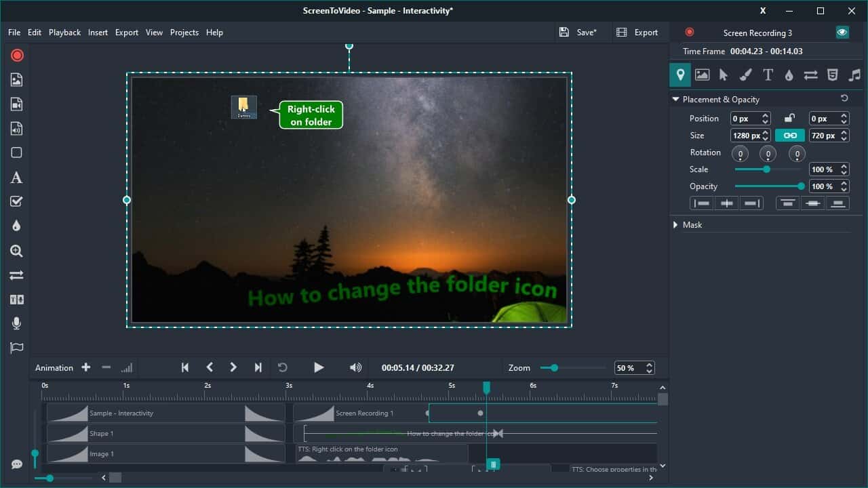The image size is (868, 488).
Task: Expand the Mask section
Action: coord(675,224)
